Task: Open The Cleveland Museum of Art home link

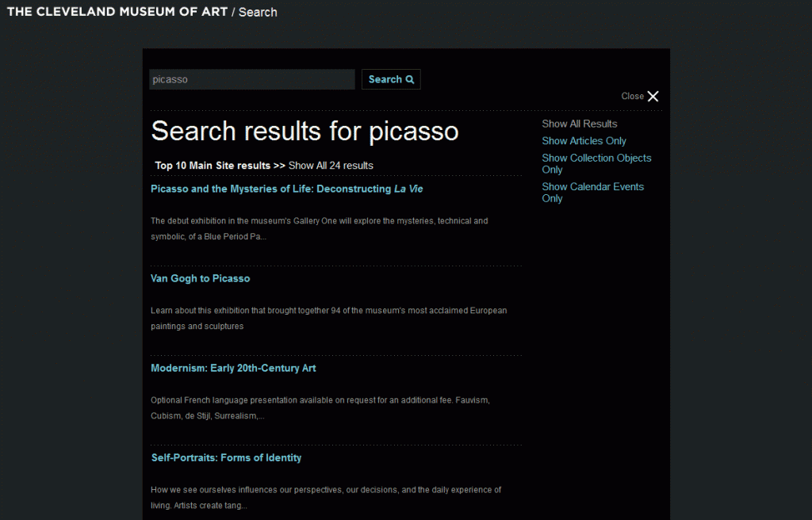Action: pos(117,11)
